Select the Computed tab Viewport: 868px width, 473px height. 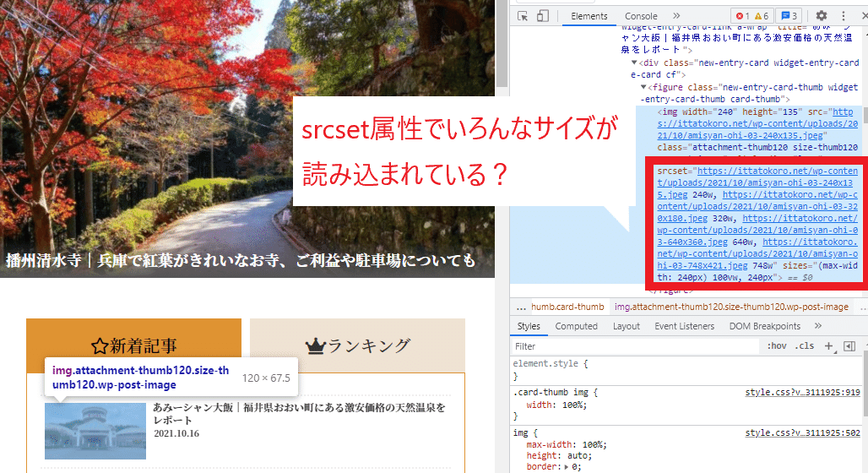pos(576,326)
